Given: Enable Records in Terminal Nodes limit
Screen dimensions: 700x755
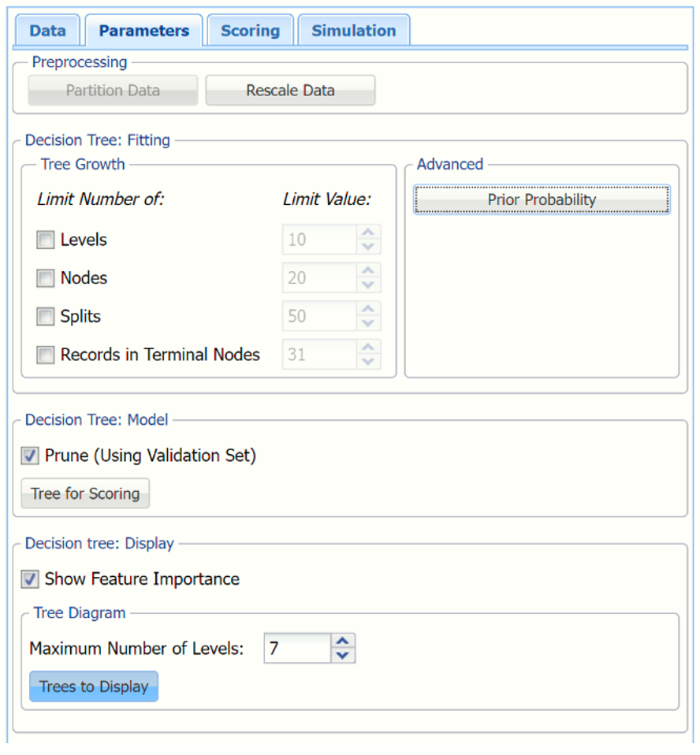Looking at the screenshot, I should [x=46, y=355].
